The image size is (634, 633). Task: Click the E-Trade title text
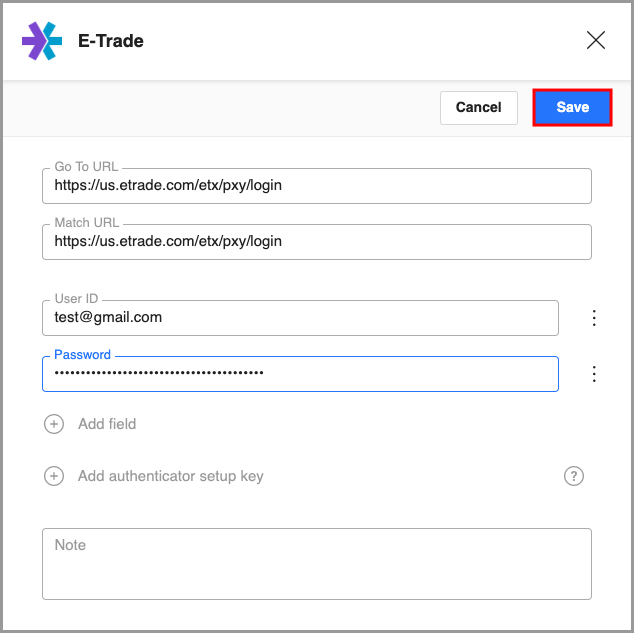[111, 41]
